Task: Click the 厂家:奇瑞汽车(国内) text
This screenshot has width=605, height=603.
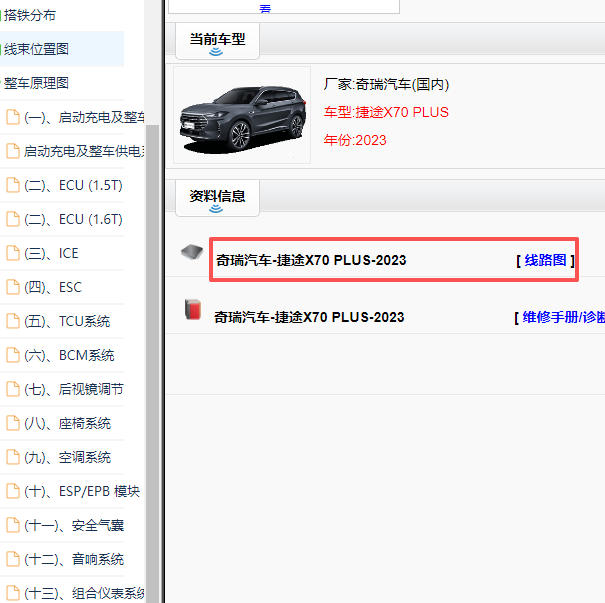Action: pos(387,84)
